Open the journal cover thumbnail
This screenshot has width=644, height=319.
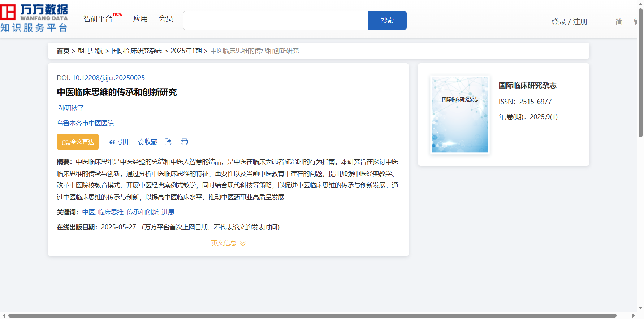(460, 115)
